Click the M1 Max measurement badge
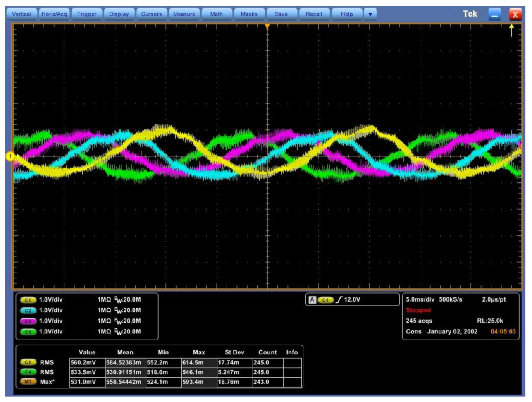 tap(28, 382)
